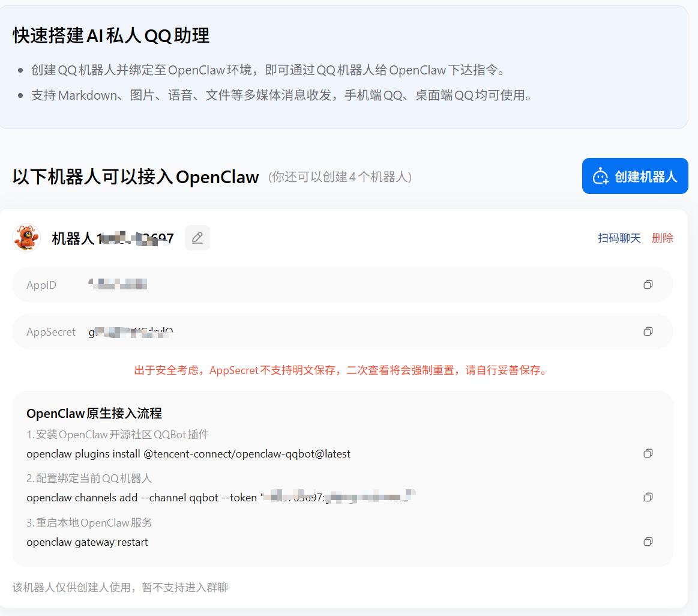Click the robot name next to the avatar
The height and width of the screenshot is (616, 698).
tap(113, 239)
